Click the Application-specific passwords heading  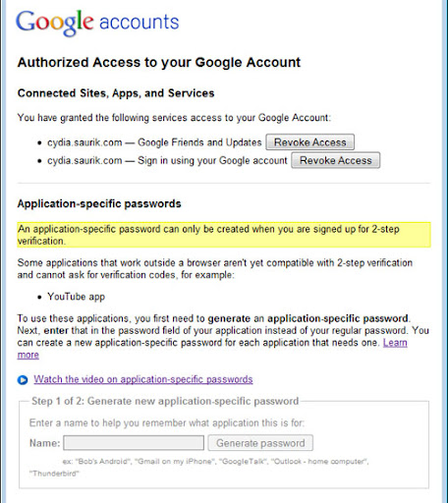(x=99, y=203)
